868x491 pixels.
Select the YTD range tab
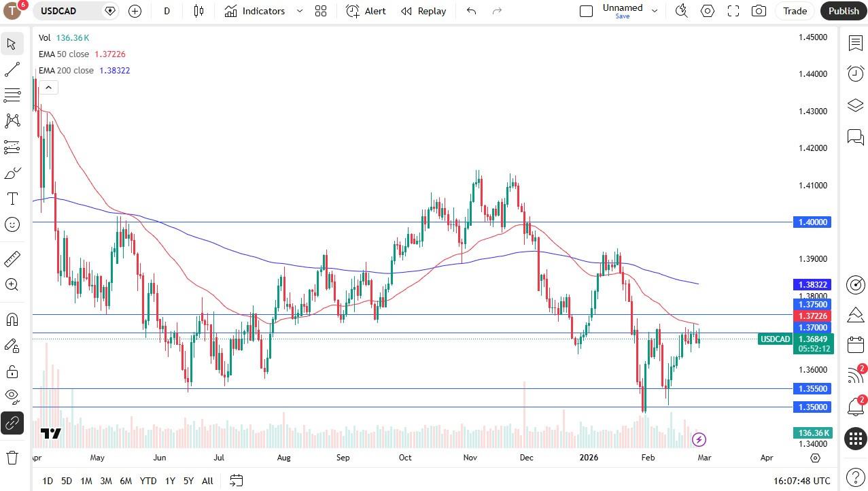(x=147, y=481)
